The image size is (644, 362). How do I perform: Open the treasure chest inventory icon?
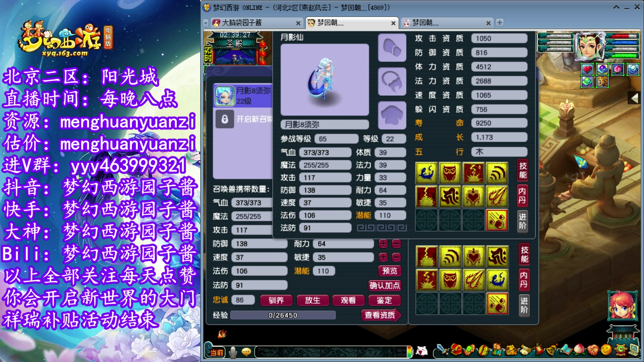point(456,350)
